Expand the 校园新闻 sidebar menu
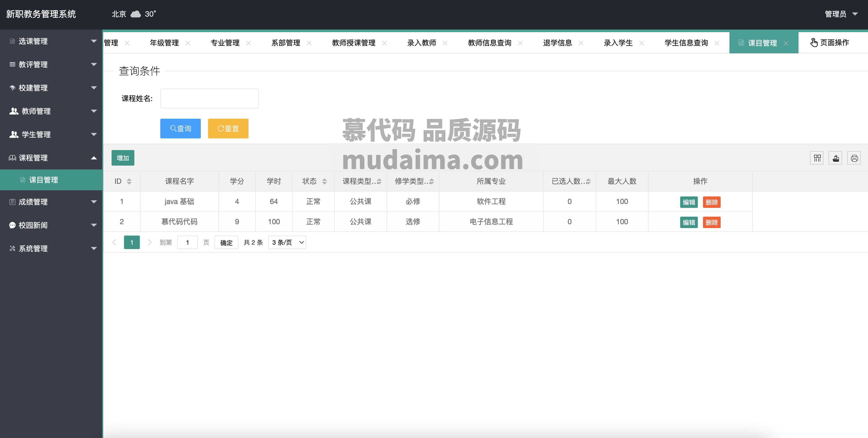 pos(51,225)
